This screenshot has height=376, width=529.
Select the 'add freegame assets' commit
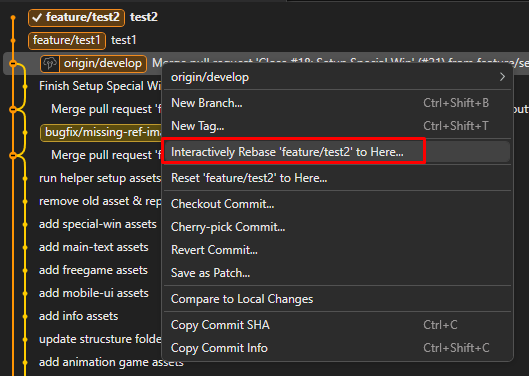click(93, 270)
